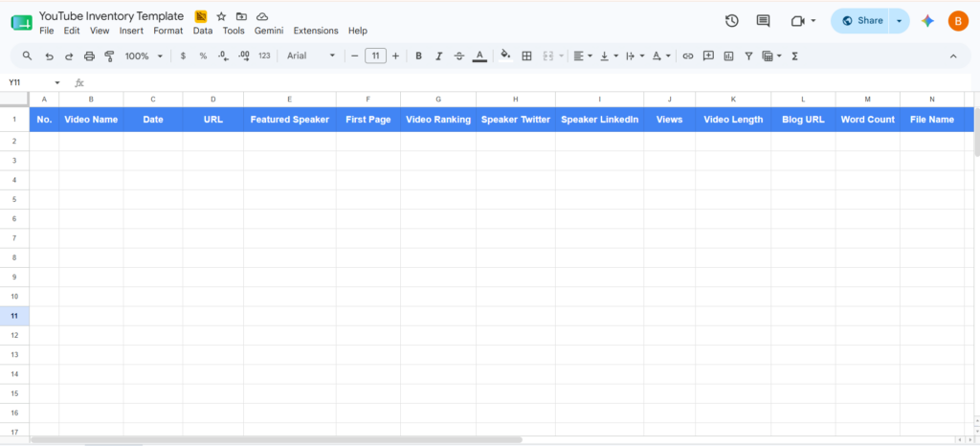Insert a comment
Viewport: 980px width, 446px height.
coord(708,56)
